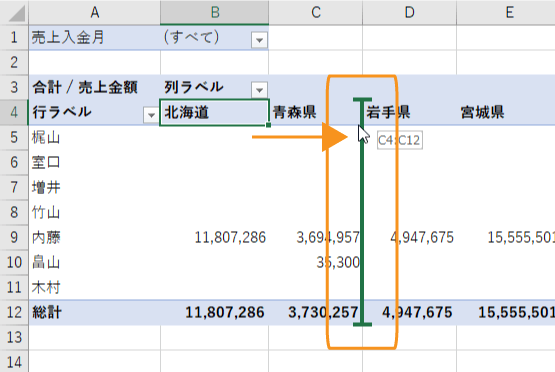Select row 11 header
The width and height of the screenshot is (555, 372).
pyautogui.click(x=14, y=287)
